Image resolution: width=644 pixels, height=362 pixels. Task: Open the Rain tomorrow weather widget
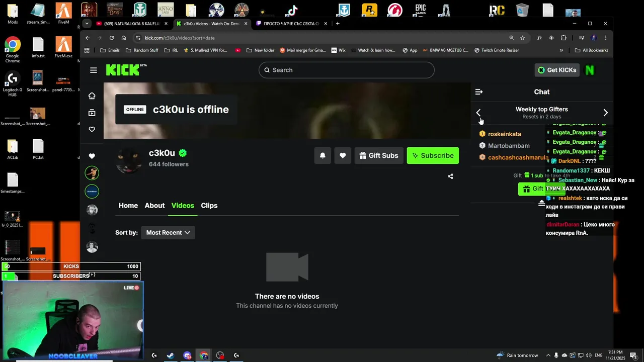(517, 355)
